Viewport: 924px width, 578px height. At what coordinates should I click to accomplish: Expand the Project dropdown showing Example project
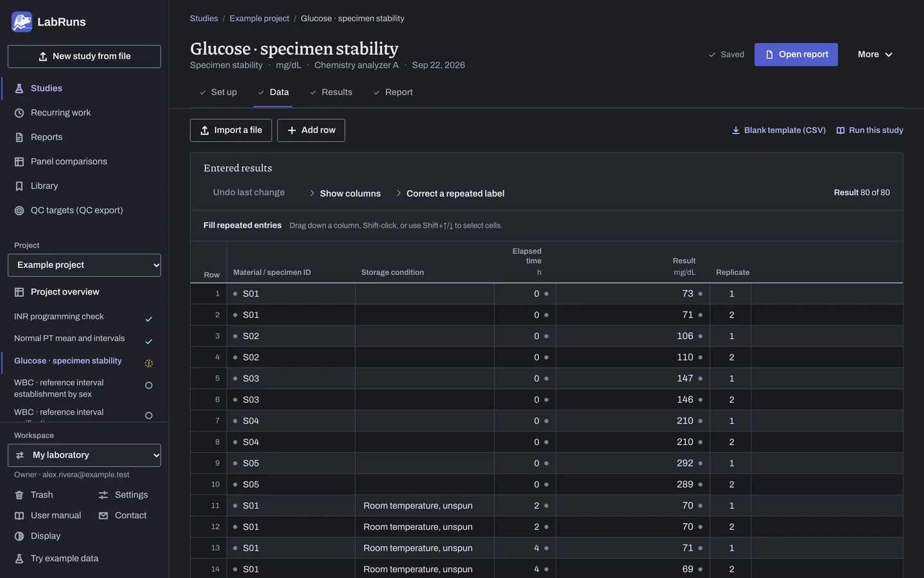(x=84, y=265)
